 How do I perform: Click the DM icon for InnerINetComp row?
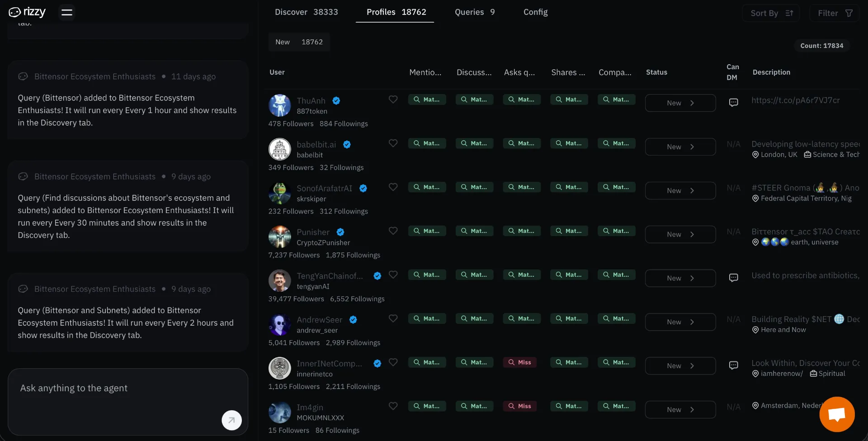(733, 365)
